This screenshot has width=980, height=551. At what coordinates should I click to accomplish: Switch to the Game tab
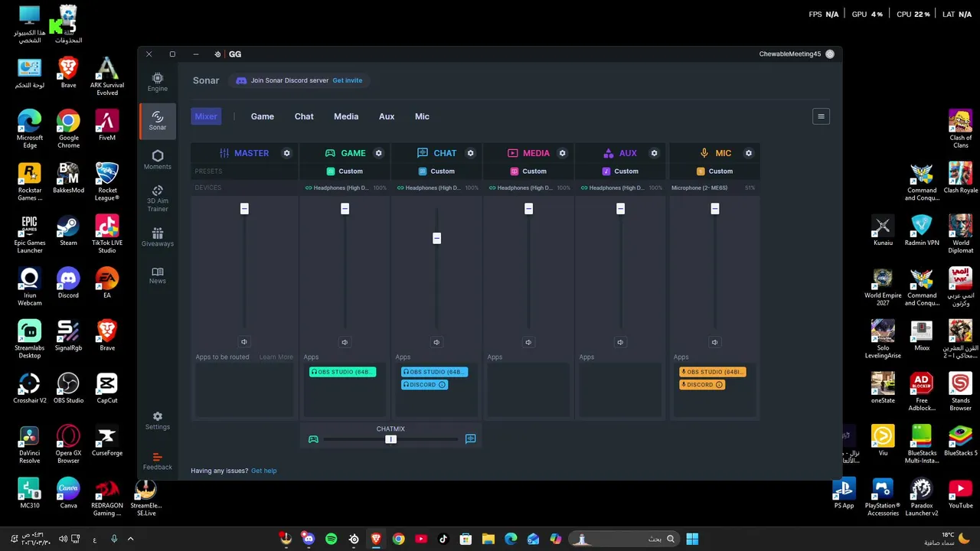(x=263, y=116)
